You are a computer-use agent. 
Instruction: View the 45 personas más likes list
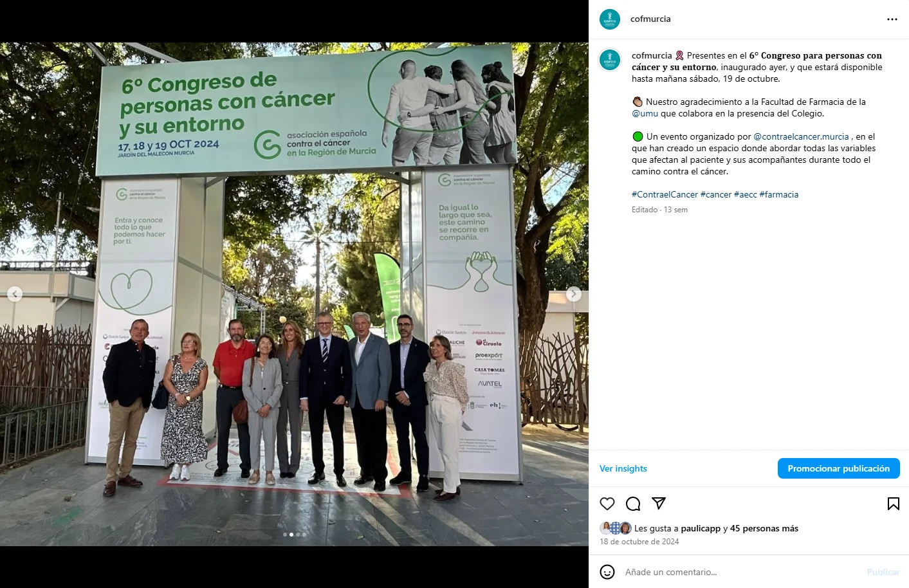coord(764,528)
